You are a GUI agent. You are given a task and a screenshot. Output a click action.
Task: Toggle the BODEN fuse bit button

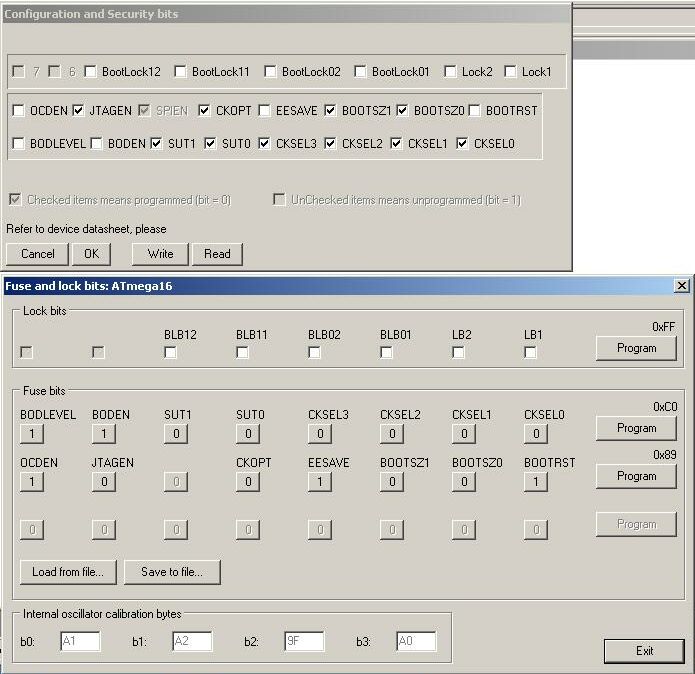(x=104, y=434)
